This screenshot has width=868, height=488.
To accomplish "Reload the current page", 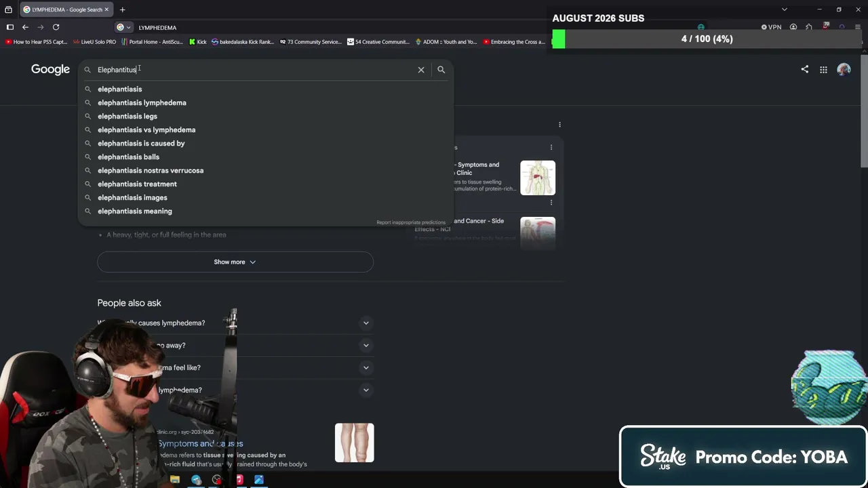I will point(56,27).
